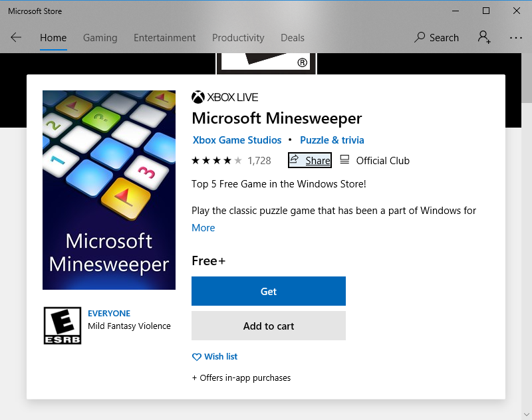Share Microsoft Minesweeper
532x420 pixels.
310,160
